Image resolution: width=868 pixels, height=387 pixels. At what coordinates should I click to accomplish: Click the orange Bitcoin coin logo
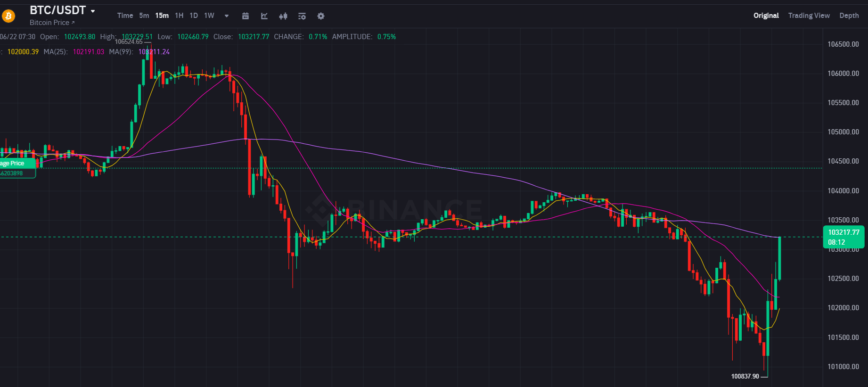click(x=8, y=16)
